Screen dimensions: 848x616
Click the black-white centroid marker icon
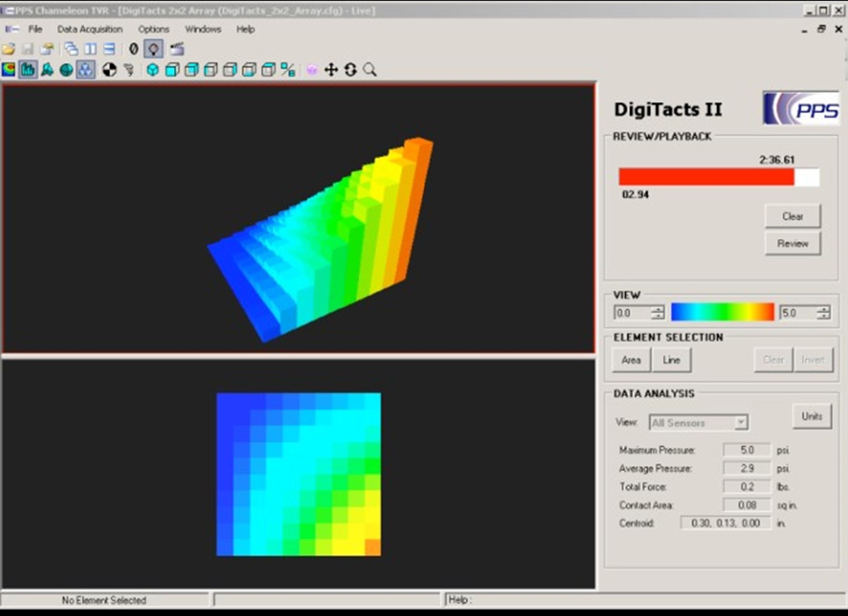coord(109,70)
